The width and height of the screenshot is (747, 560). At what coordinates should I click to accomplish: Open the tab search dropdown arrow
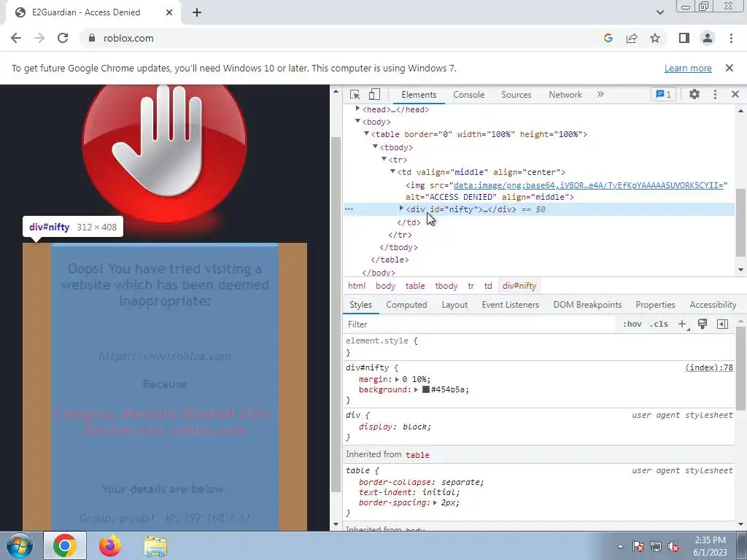[659, 12]
